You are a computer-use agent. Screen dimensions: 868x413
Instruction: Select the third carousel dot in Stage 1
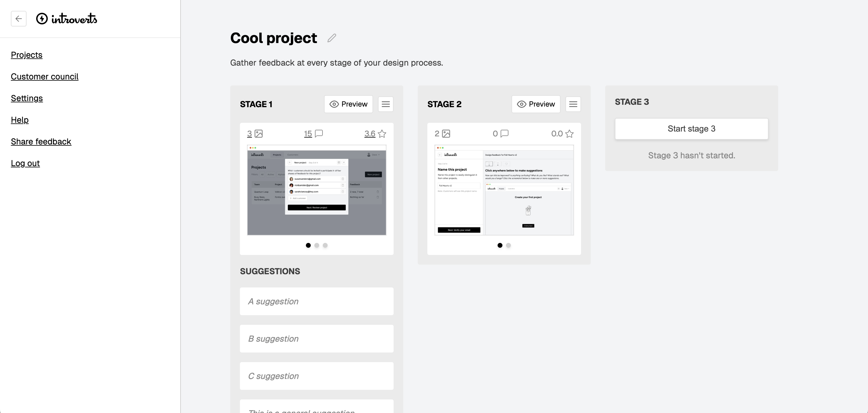[x=325, y=245]
